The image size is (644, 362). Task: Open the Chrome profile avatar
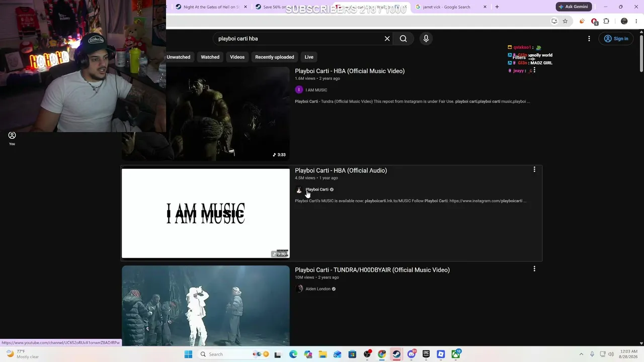click(x=624, y=21)
